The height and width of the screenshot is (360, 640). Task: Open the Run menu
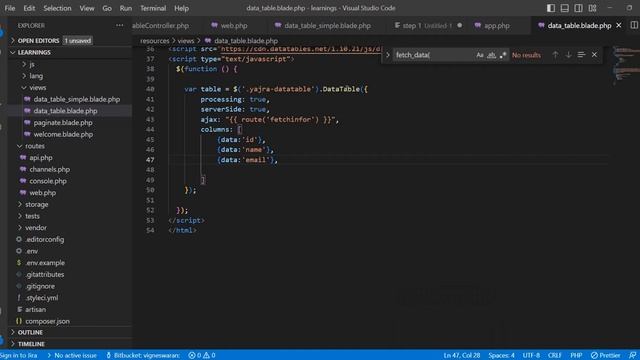click(126, 8)
